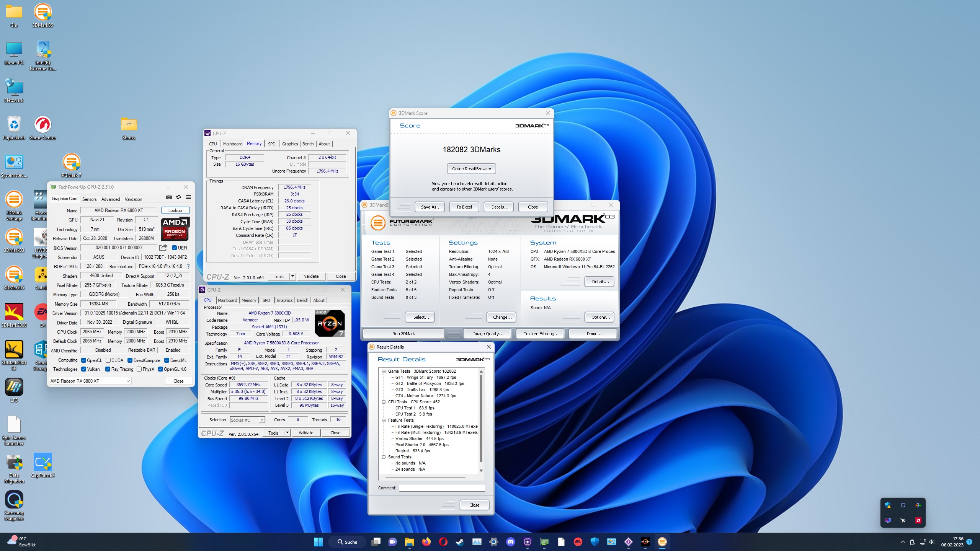This screenshot has height=551, width=980.
Task: Open Firefox from the taskbar
Action: click(x=426, y=541)
